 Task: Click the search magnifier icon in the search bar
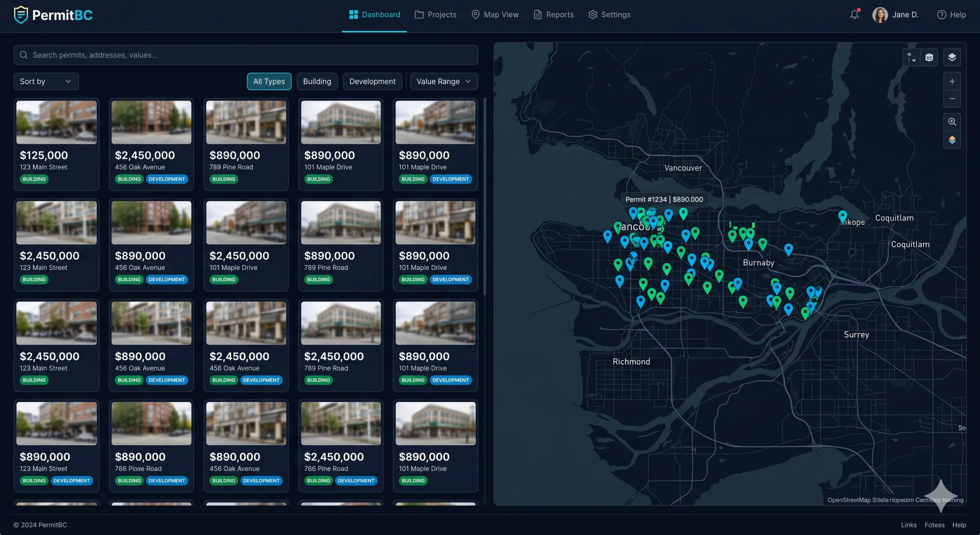point(24,55)
